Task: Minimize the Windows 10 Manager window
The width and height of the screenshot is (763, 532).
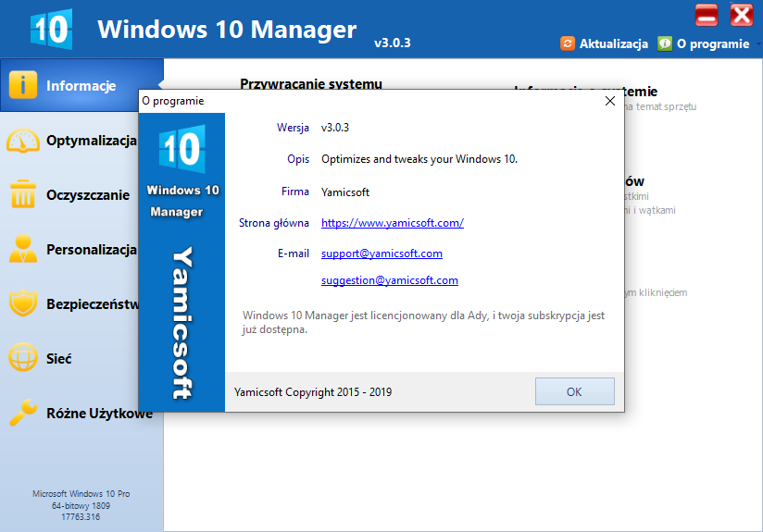Action: (x=707, y=15)
